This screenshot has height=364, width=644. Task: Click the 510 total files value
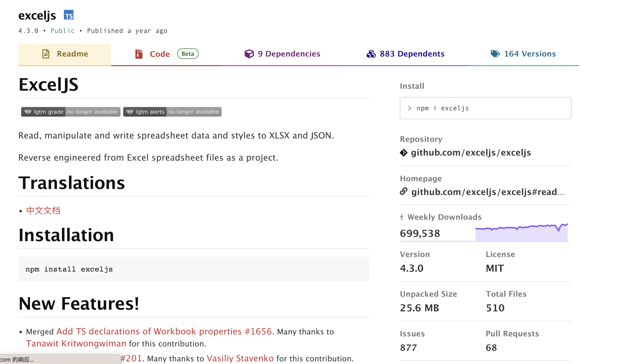coord(495,308)
